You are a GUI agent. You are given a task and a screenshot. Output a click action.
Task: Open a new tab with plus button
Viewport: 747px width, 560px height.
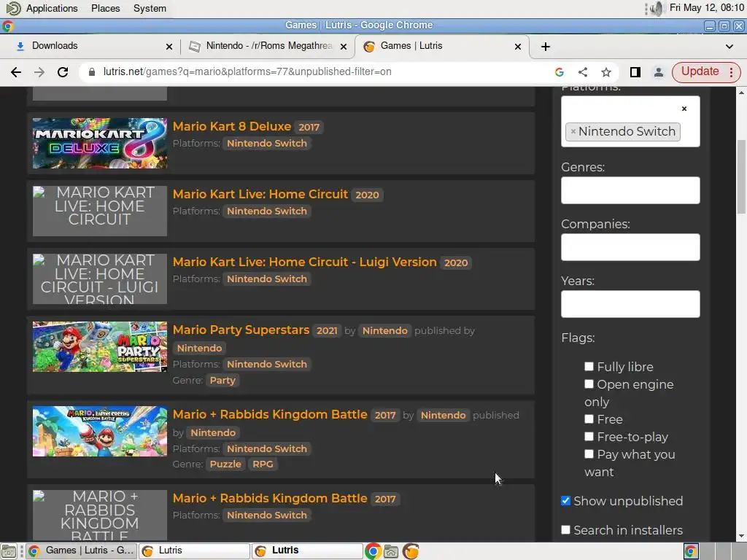546,47
